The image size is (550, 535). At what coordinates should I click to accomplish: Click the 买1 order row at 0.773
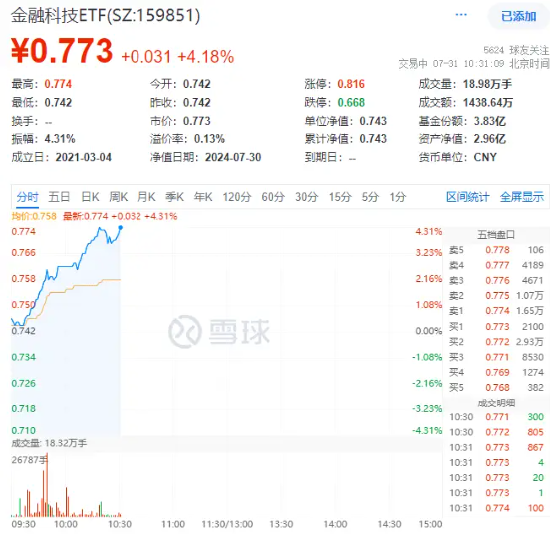[x=496, y=327]
